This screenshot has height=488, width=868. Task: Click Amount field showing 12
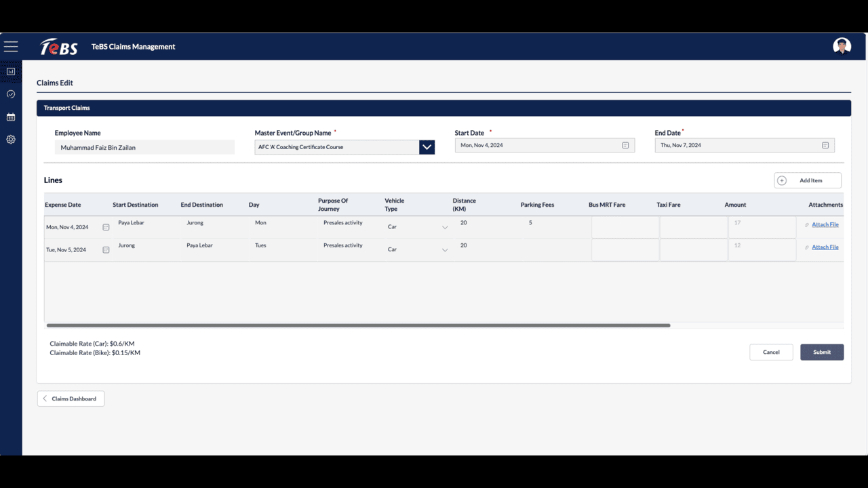[762, 250]
